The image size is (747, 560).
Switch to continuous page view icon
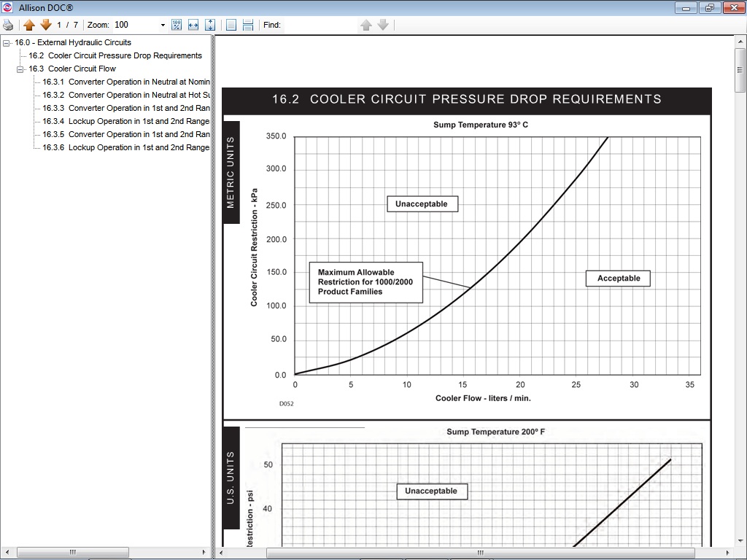tap(248, 24)
